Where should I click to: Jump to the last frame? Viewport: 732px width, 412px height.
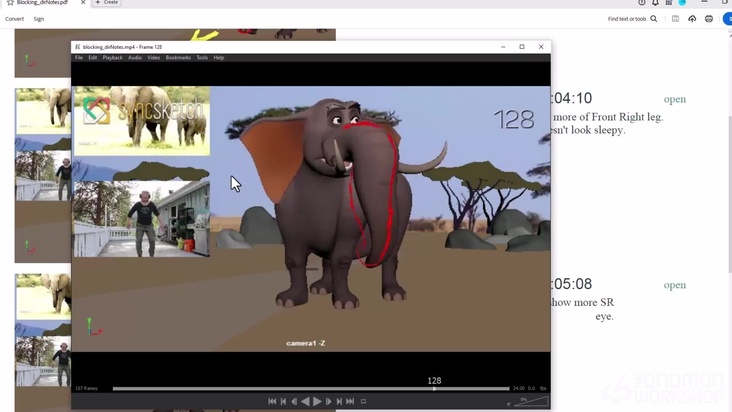click(350, 401)
